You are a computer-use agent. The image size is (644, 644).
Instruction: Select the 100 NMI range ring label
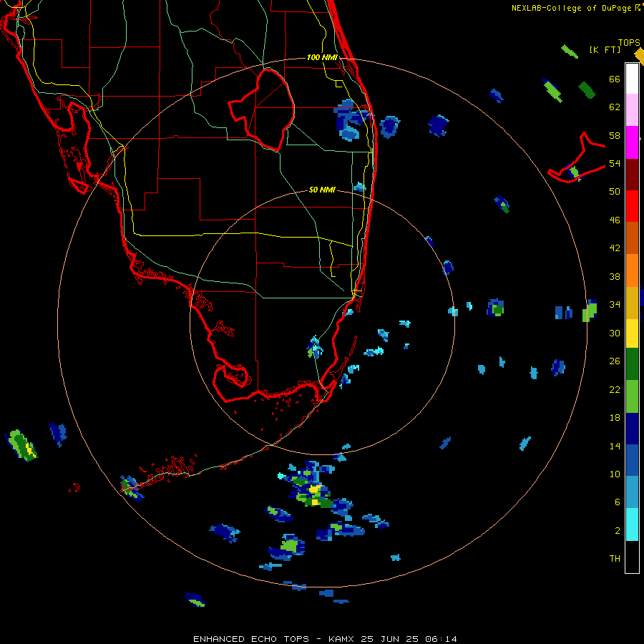click(322, 57)
